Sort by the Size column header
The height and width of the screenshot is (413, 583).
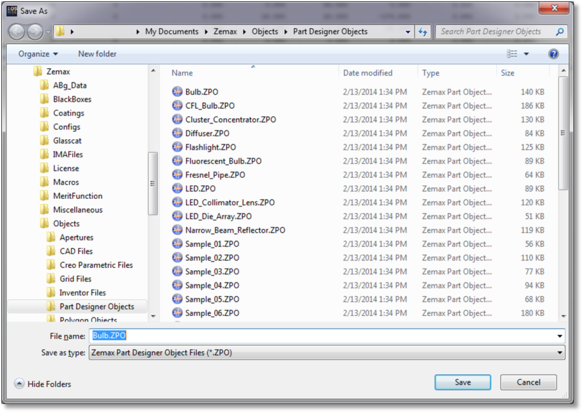click(x=507, y=73)
